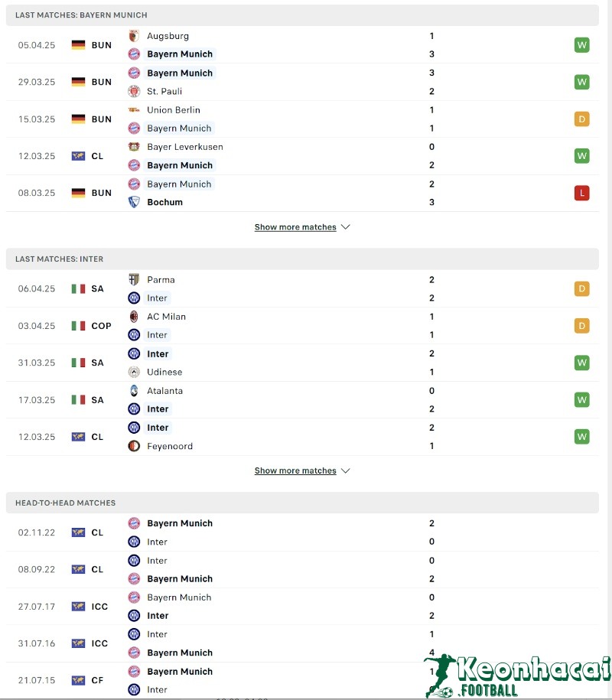Open the Last Matches: Bayern Munich header
612x700 pixels.
pyautogui.click(x=82, y=15)
